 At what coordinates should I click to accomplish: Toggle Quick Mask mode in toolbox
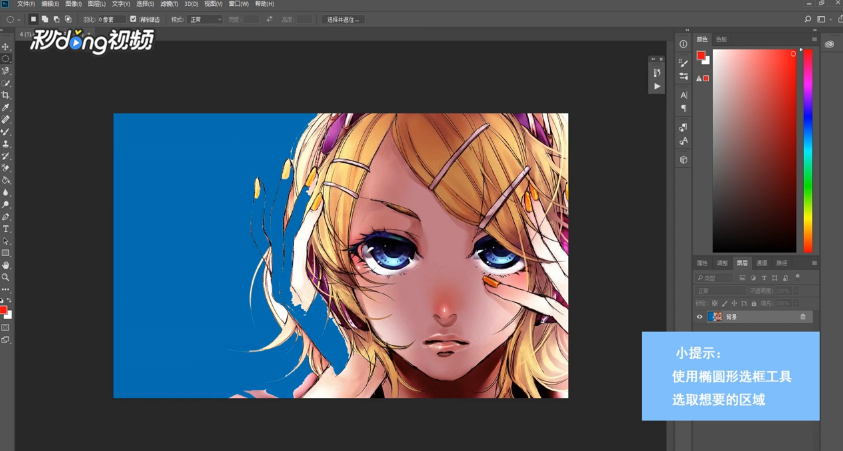pyautogui.click(x=5, y=327)
